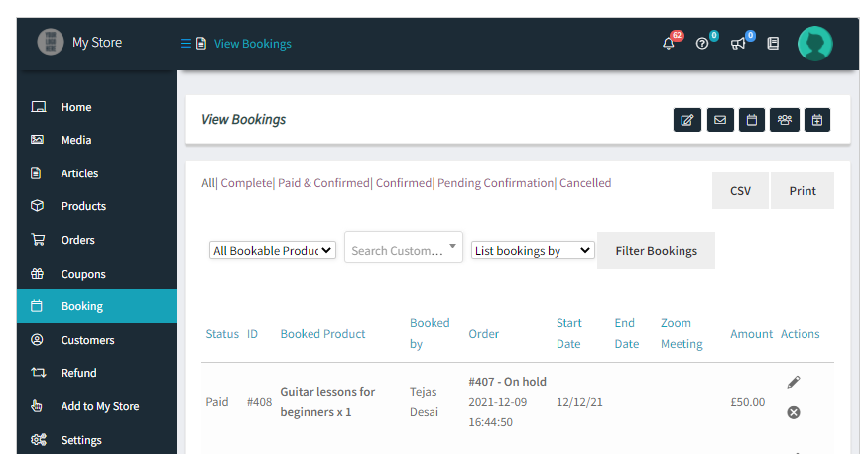Sort by ID column header
Viewport: 868px width, 454px height.
[x=252, y=334]
